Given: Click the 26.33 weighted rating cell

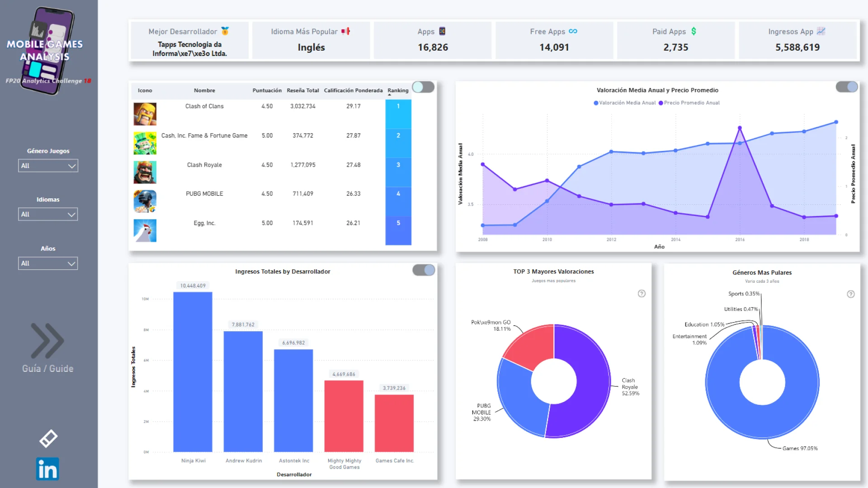Looking at the screenshot, I should pos(353,193).
